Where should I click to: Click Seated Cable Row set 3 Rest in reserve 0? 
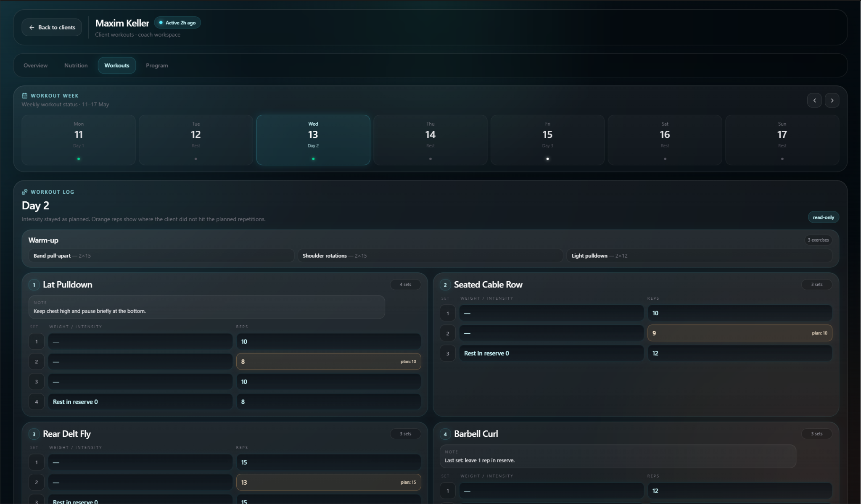tap(551, 354)
